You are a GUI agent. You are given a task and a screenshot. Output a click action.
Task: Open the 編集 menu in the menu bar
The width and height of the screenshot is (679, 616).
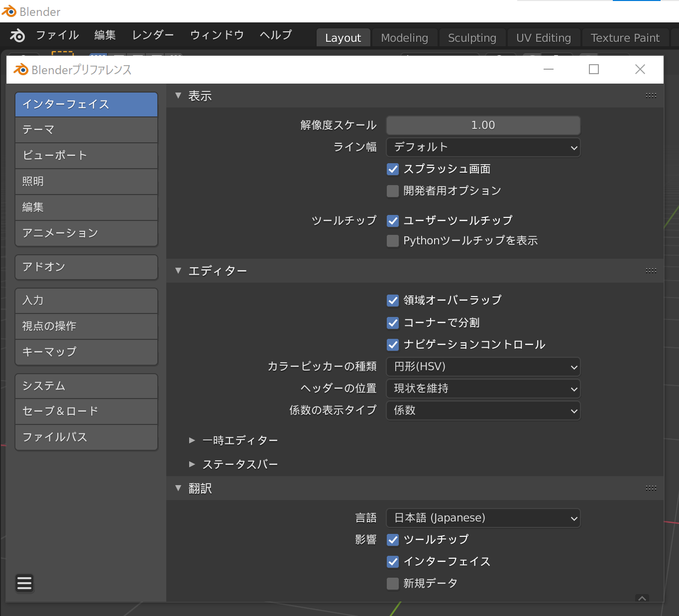[105, 35]
